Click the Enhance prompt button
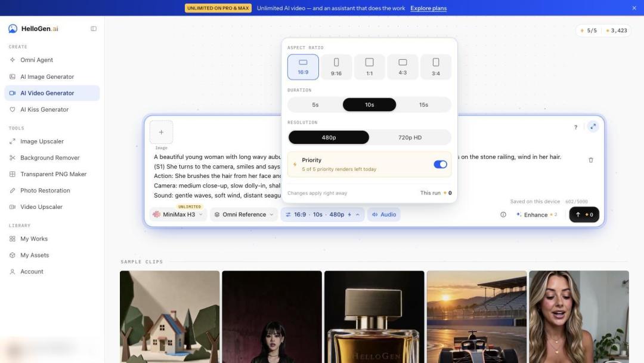Viewport: 644px width, 363px height. tap(537, 214)
